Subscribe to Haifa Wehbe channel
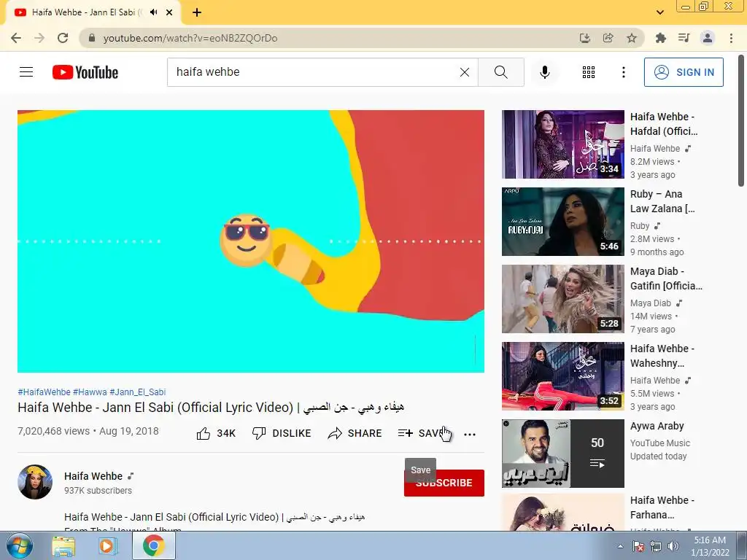Viewport: 747px width, 560px height. point(444,483)
